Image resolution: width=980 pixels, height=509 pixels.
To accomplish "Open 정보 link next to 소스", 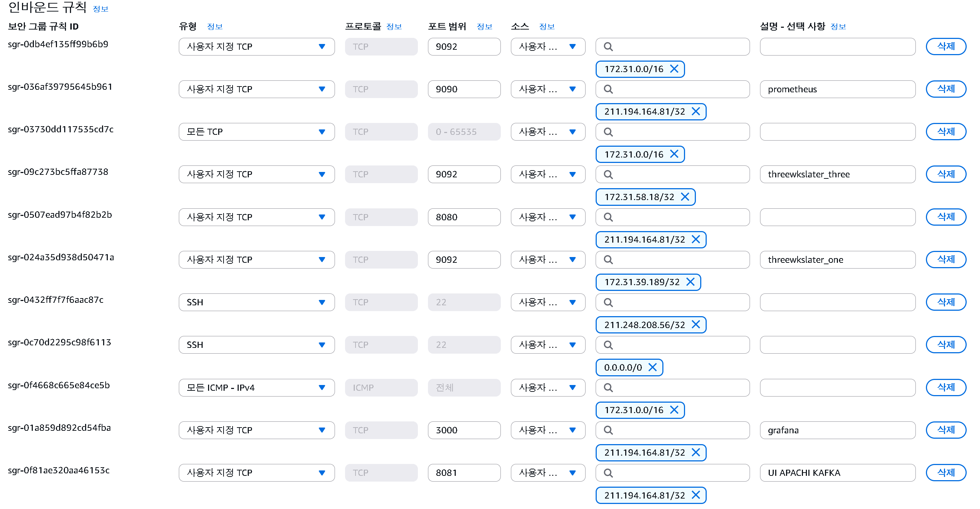I will click(547, 26).
